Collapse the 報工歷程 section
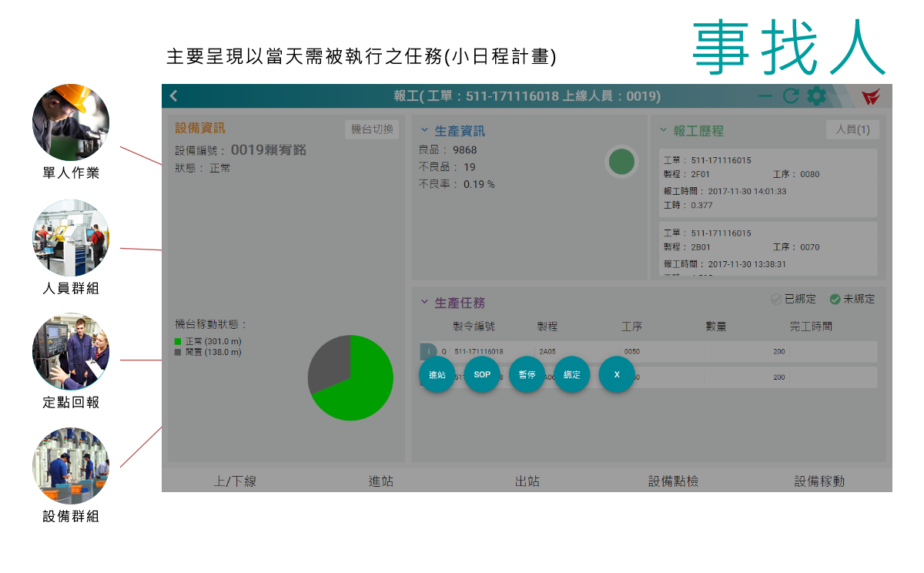This screenshot has width=924, height=573. [x=663, y=130]
